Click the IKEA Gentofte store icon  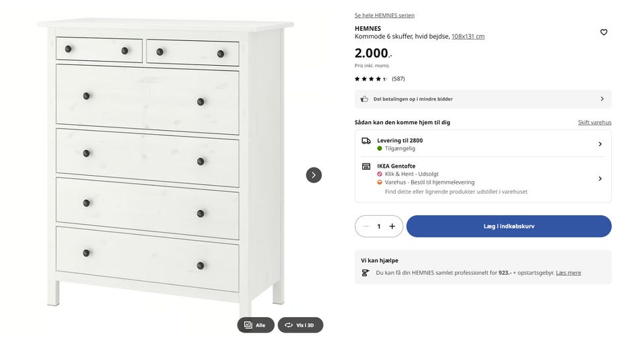[x=366, y=166]
